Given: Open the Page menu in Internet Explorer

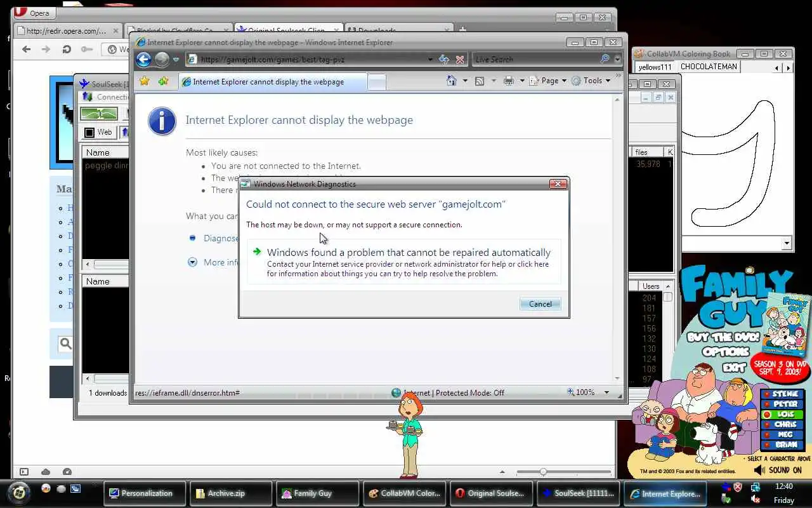Looking at the screenshot, I should pyautogui.click(x=548, y=81).
